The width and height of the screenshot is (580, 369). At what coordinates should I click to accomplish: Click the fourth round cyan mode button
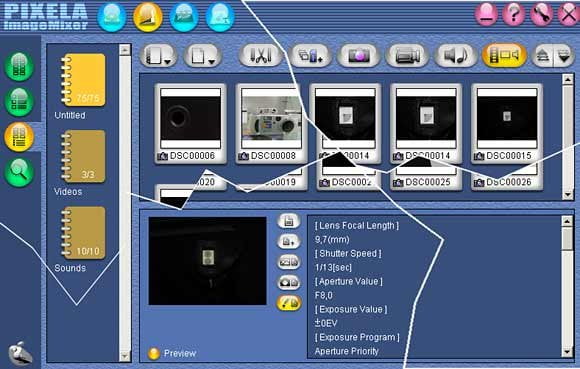coord(220,17)
